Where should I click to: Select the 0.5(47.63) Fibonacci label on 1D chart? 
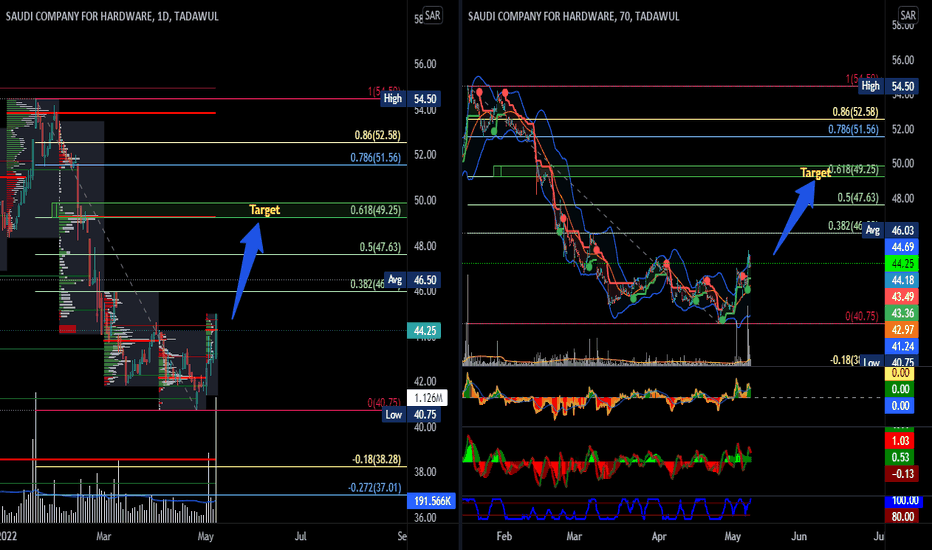click(380, 247)
